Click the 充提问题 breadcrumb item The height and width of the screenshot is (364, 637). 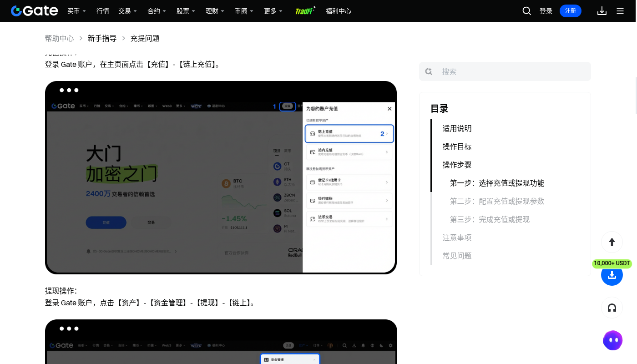click(145, 38)
